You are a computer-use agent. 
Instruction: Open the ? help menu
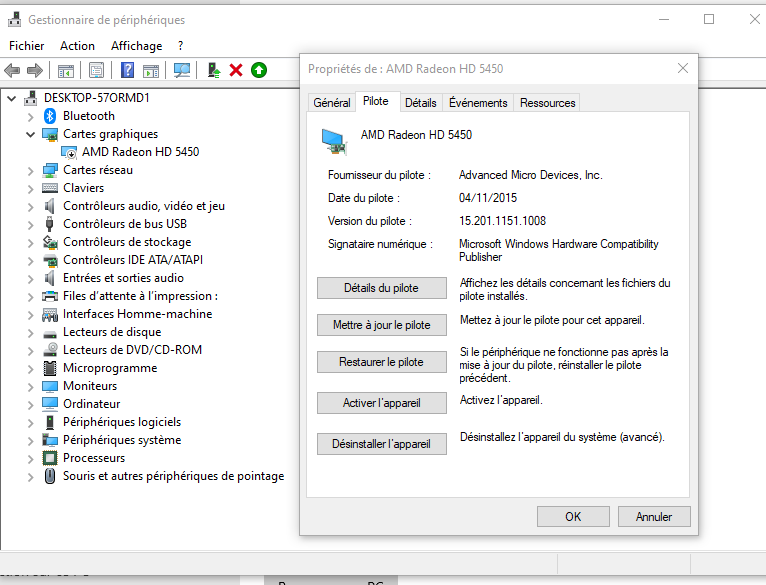(x=180, y=46)
